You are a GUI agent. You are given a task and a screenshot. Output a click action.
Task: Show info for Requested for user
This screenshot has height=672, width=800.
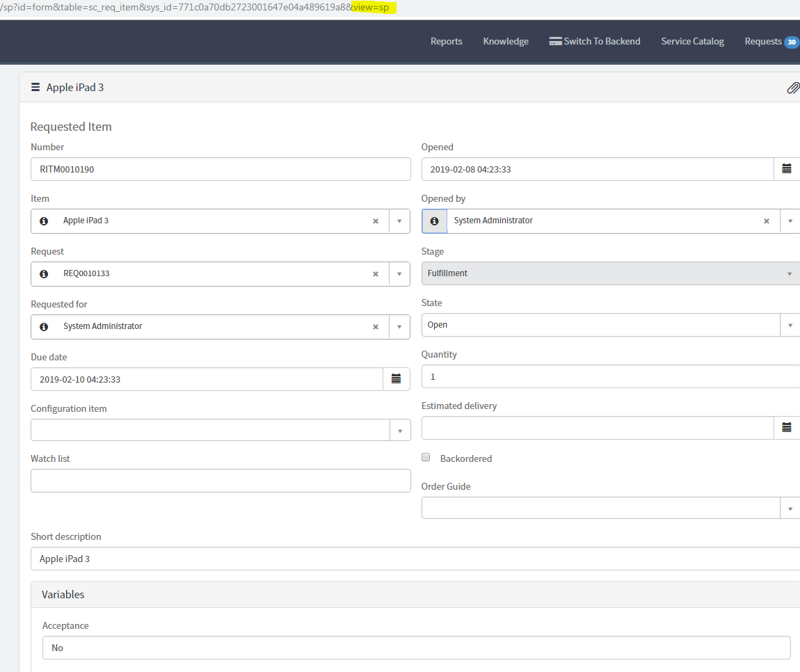[x=44, y=326]
